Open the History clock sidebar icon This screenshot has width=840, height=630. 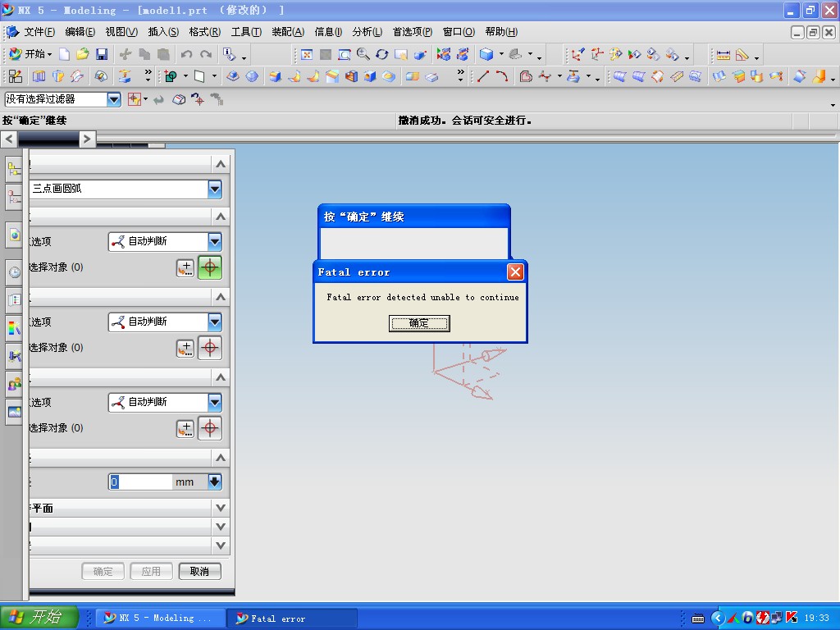(x=15, y=272)
